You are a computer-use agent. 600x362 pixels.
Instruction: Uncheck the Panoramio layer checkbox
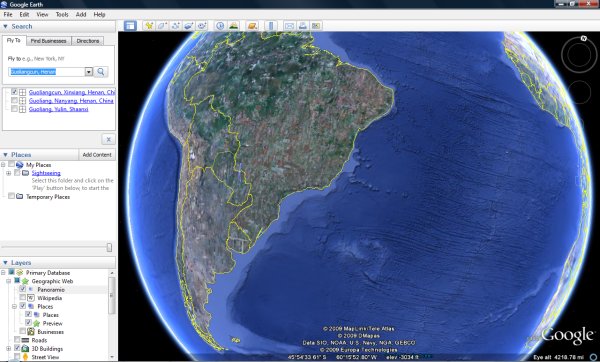coord(23,289)
